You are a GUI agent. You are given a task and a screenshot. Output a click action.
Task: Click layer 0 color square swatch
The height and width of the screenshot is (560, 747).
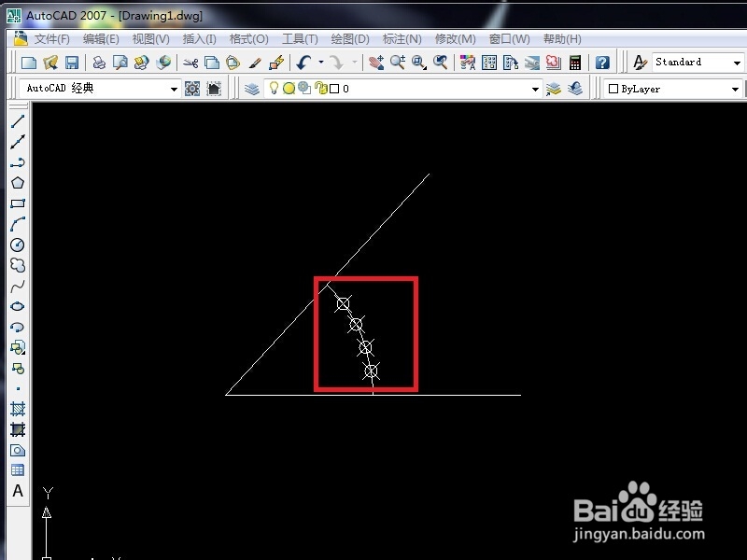click(x=334, y=89)
